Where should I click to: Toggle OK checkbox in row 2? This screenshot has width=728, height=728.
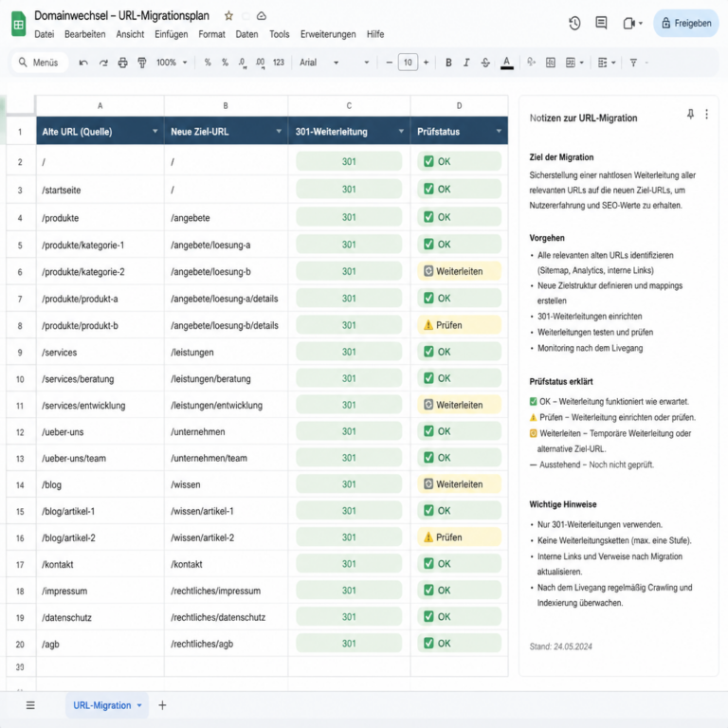[428, 161]
